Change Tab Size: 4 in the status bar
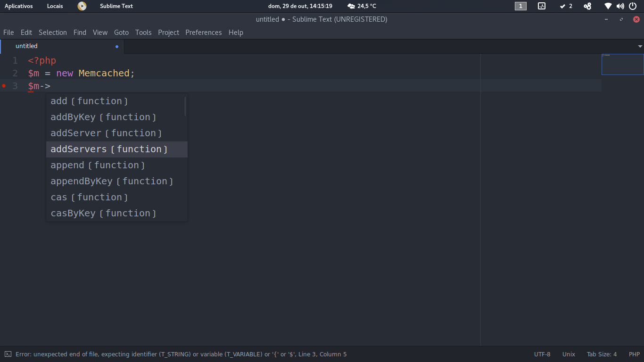The height and width of the screenshot is (362, 644). [x=602, y=354]
